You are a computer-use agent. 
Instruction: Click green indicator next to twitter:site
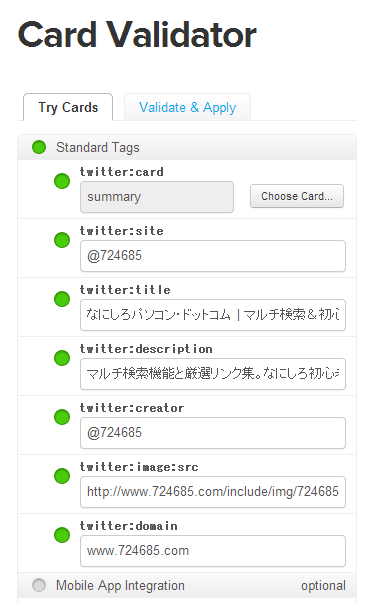[x=62, y=240]
